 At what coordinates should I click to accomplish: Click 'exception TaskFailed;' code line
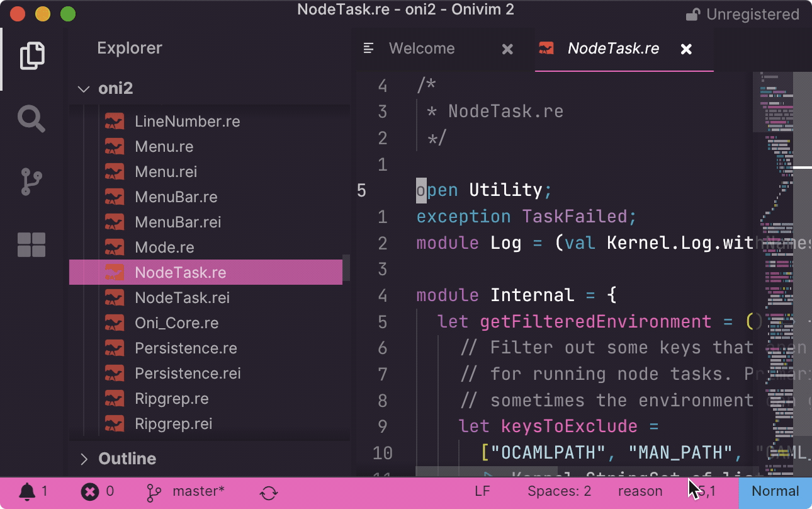tap(527, 217)
